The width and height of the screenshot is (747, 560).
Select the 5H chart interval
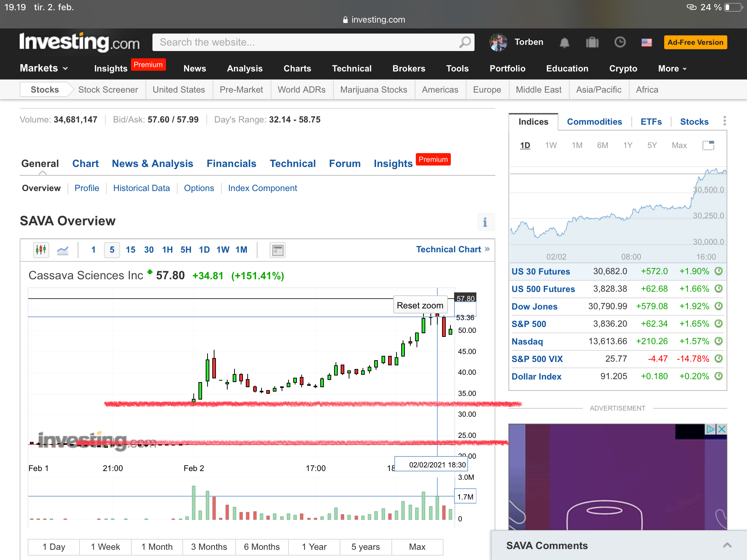coord(186,250)
